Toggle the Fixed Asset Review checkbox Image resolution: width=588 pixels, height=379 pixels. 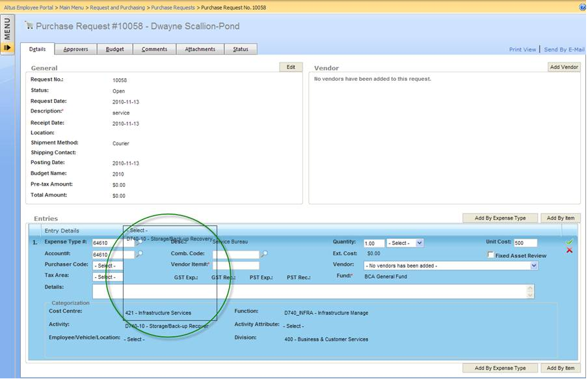[490, 255]
